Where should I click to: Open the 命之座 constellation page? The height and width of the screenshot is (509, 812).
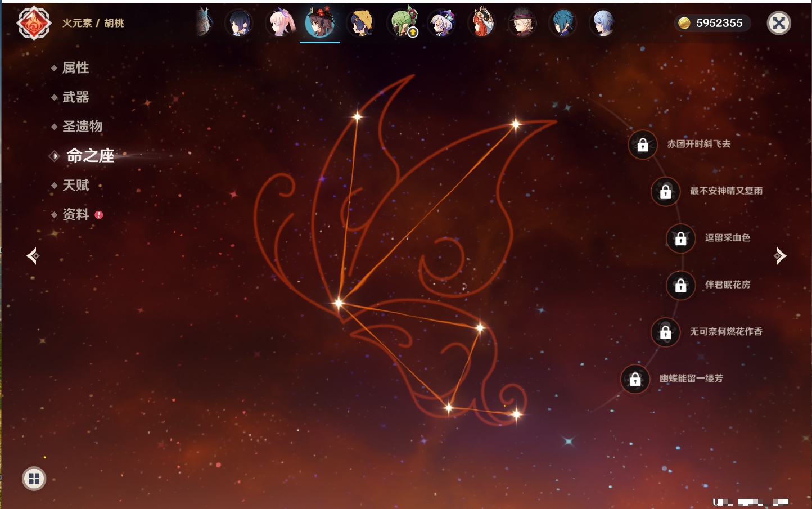(90, 156)
